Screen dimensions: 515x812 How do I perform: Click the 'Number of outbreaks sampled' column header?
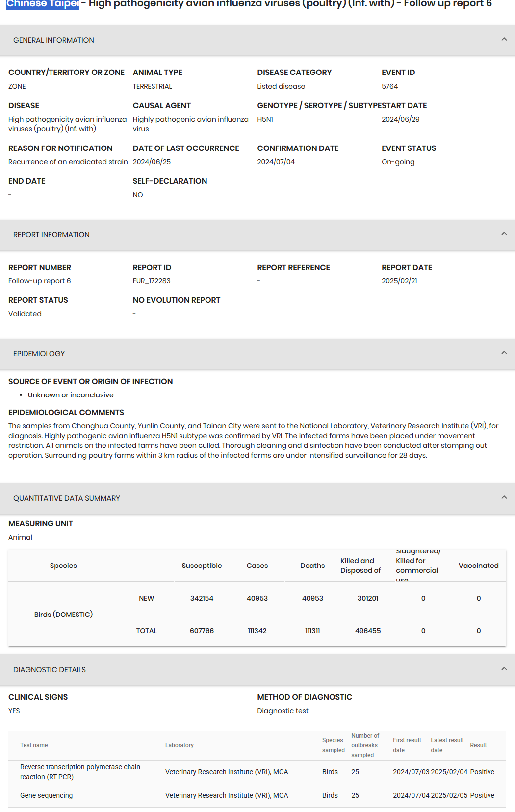pyautogui.click(x=365, y=745)
